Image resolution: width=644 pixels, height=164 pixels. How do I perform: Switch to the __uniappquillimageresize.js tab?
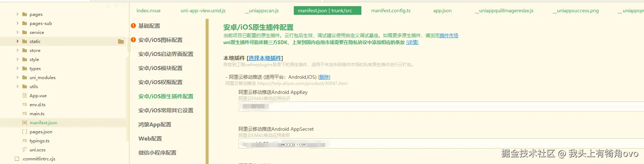tap(504, 10)
